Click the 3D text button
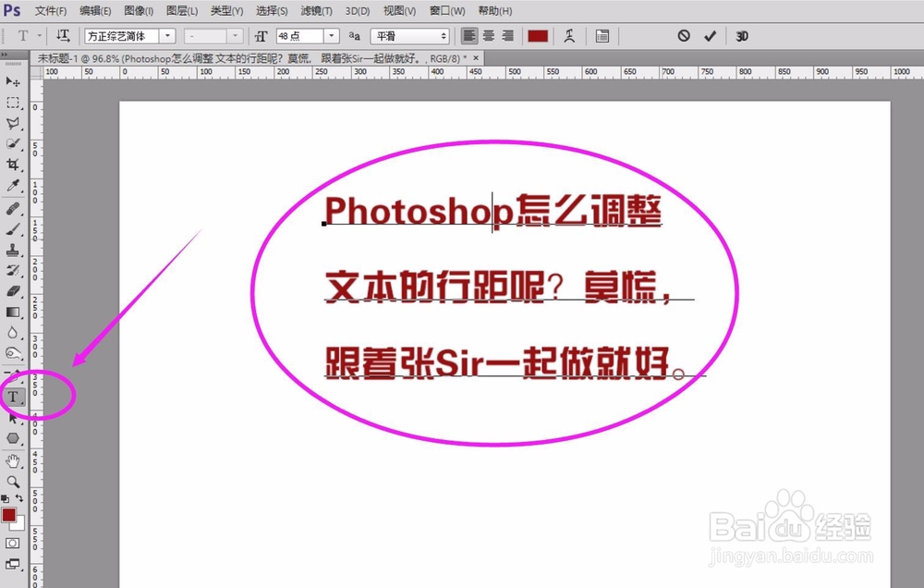 coord(742,36)
